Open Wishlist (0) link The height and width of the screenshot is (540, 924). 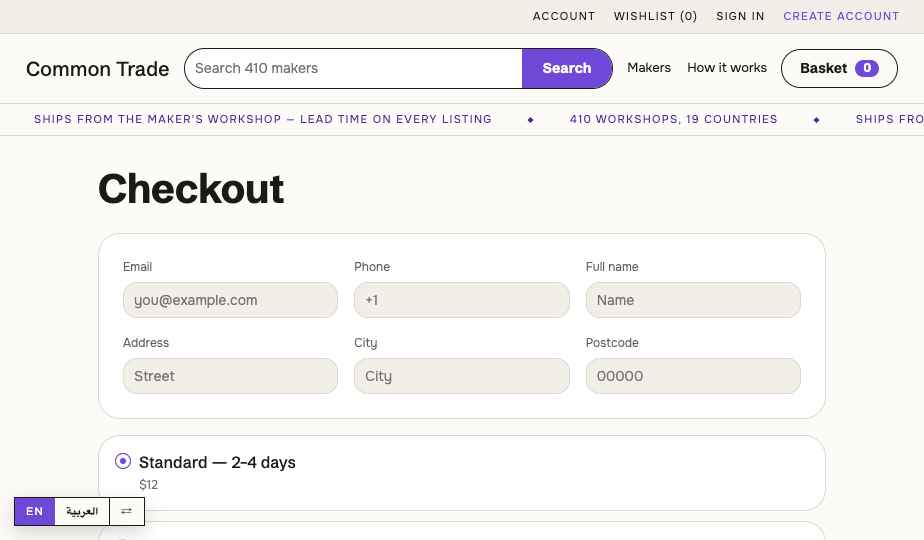(x=655, y=17)
